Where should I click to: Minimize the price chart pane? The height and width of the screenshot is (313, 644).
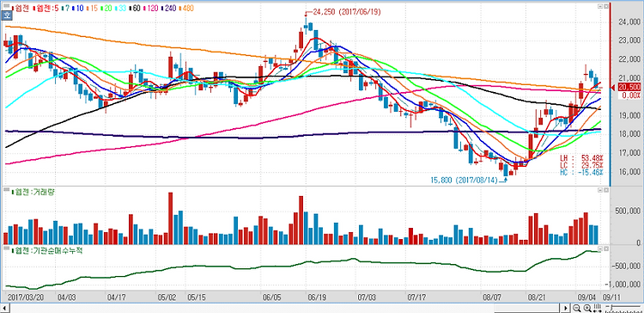(x=599, y=7)
